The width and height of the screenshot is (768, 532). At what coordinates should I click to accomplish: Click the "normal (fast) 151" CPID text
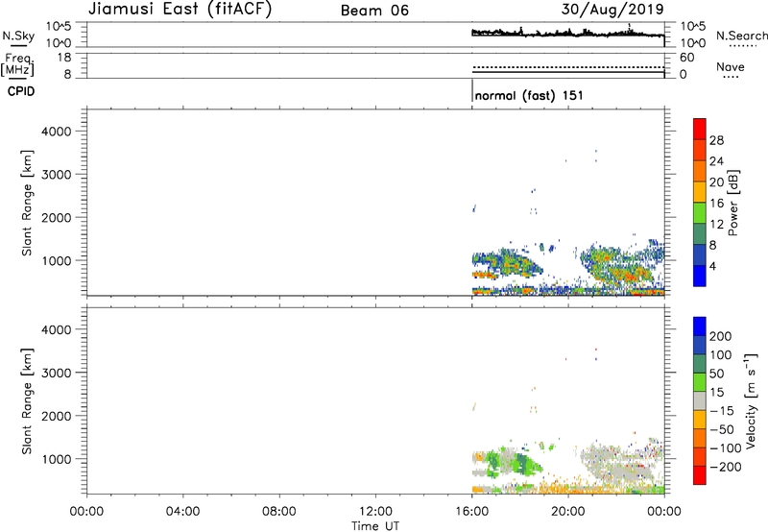tap(529, 95)
